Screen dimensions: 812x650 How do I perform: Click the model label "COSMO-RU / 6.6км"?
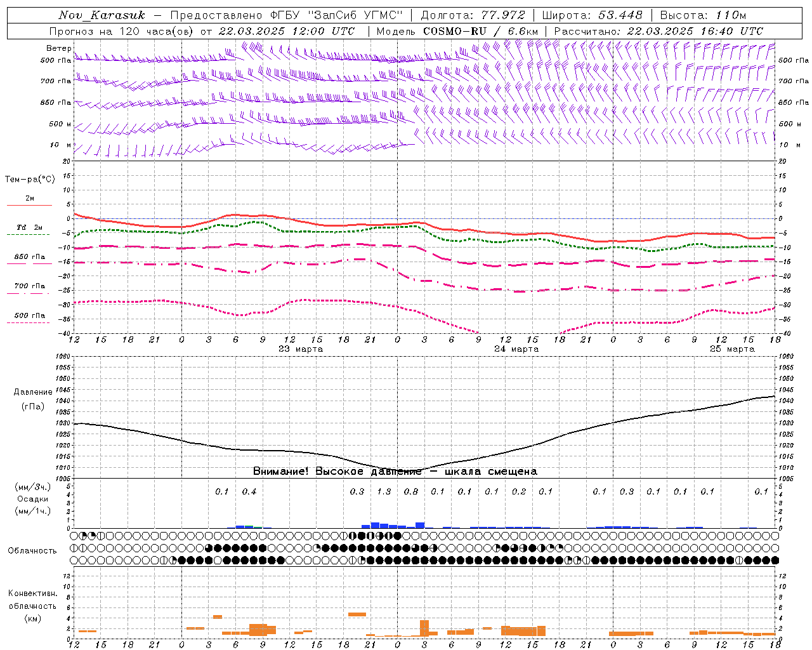click(x=480, y=31)
